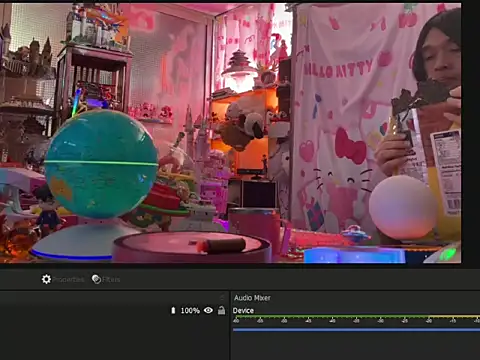Click empty area below Device mixer track
Screen dimensions: 480x360
[356, 347]
